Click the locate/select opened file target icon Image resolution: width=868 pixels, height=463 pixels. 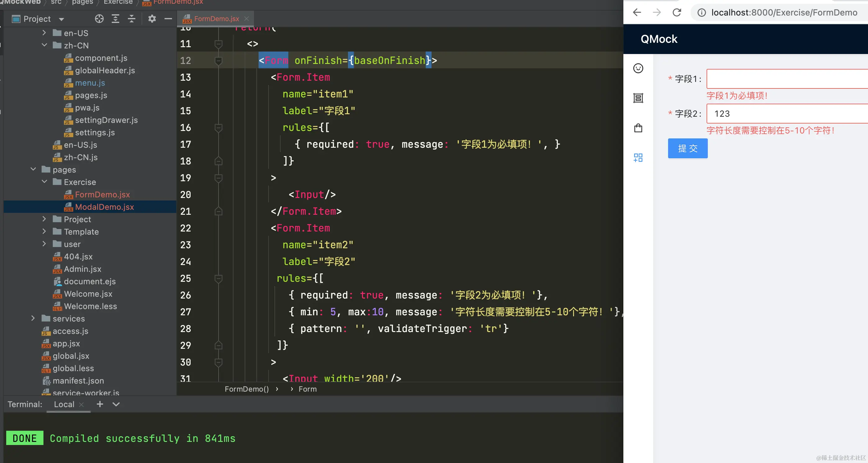[x=99, y=19]
